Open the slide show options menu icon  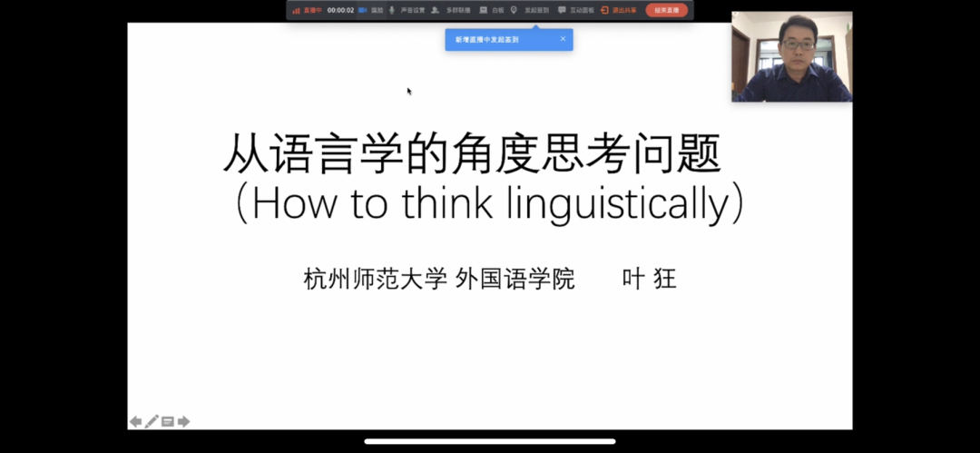[168, 421]
